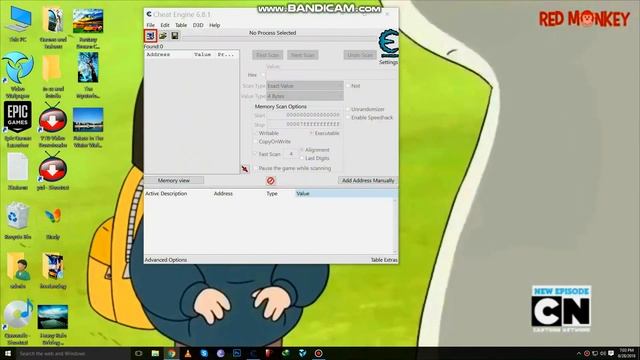This screenshot has width=640, height=360.
Task: Click the Fast Scan alignment value field
Action: pos(291,154)
